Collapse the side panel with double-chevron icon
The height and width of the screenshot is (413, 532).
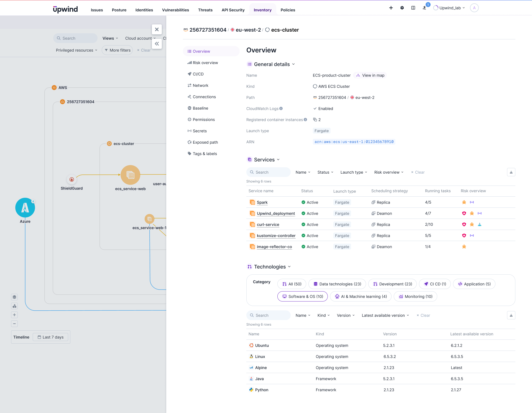point(157,44)
